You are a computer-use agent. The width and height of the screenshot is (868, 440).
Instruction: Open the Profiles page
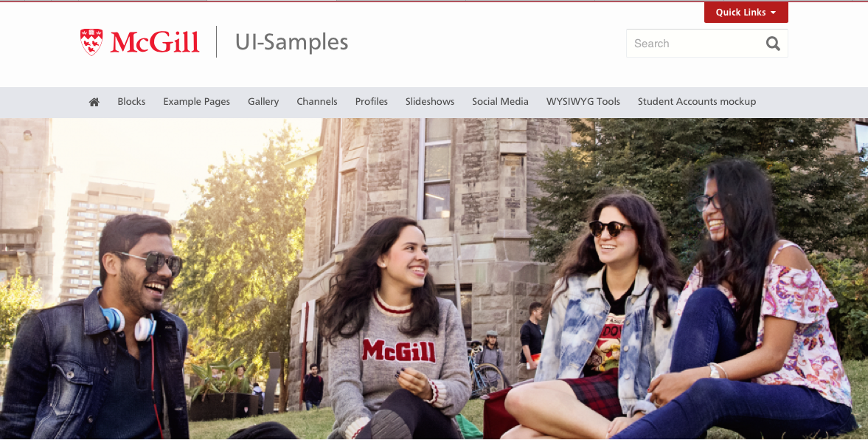coord(372,101)
